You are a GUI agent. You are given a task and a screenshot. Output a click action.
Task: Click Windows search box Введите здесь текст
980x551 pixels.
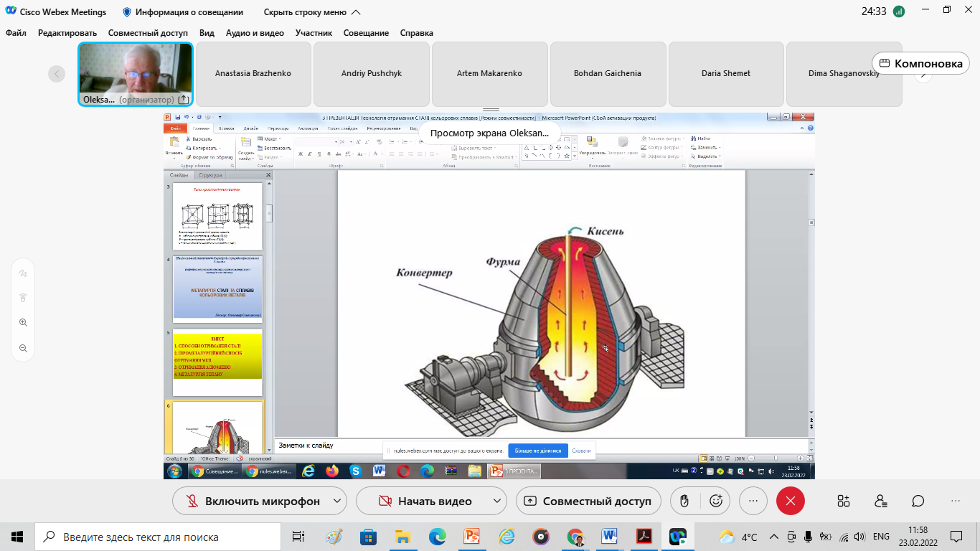click(158, 537)
